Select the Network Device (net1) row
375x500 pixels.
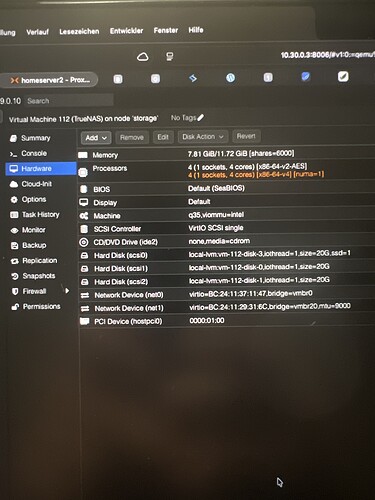click(x=227, y=308)
